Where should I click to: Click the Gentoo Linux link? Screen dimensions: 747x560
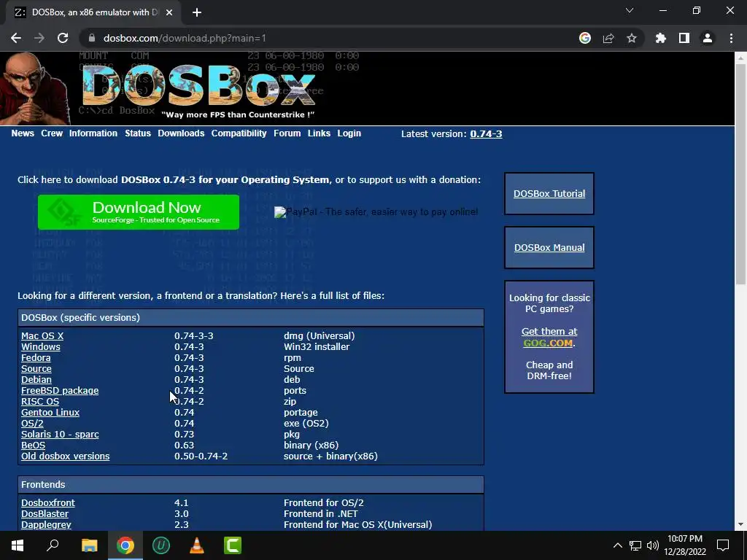pyautogui.click(x=50, y=413)
